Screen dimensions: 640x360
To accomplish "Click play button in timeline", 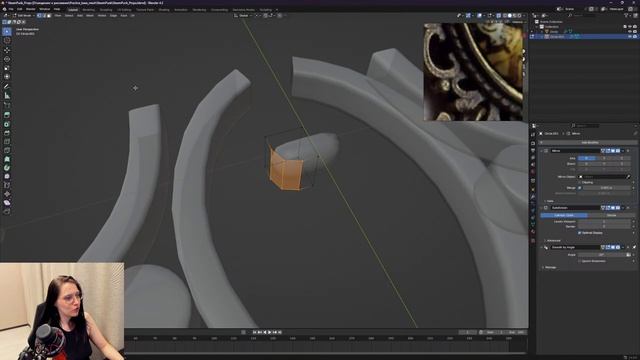I will click(270, 332).
